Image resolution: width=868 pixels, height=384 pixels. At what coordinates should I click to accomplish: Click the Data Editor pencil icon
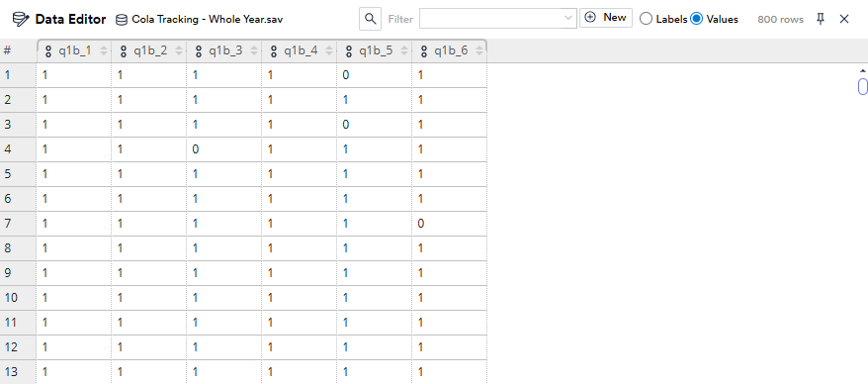[21, 20]
